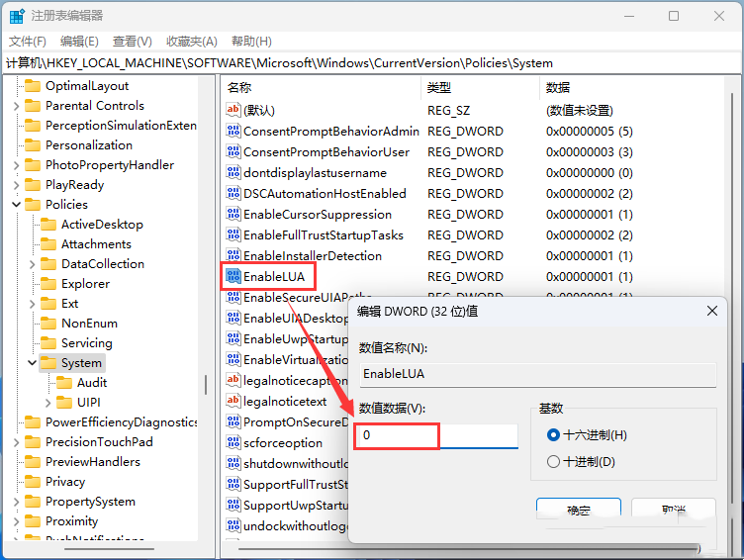Click the tree pane horizontal scrollbar

[x=109, y=549]
